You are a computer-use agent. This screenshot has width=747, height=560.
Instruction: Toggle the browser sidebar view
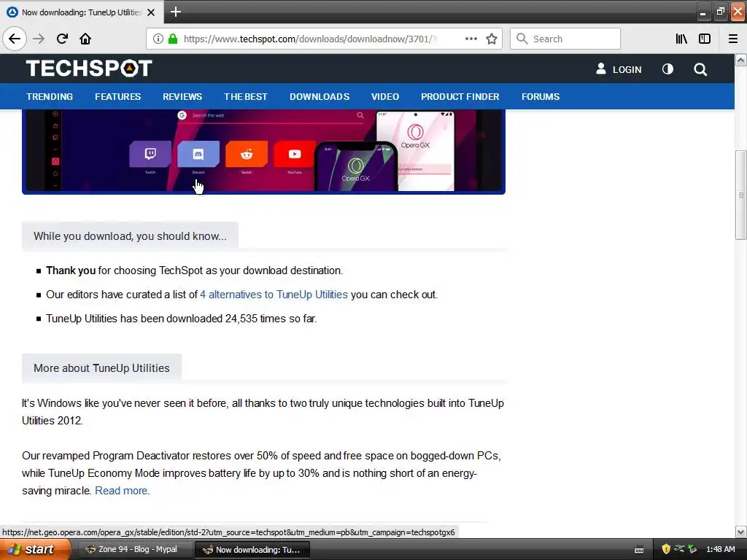click(705, 39)
